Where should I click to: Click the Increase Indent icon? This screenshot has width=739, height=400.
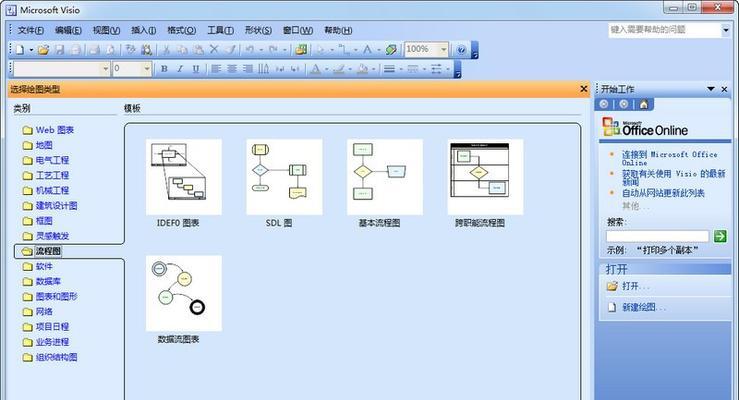[x=295, y=69]
